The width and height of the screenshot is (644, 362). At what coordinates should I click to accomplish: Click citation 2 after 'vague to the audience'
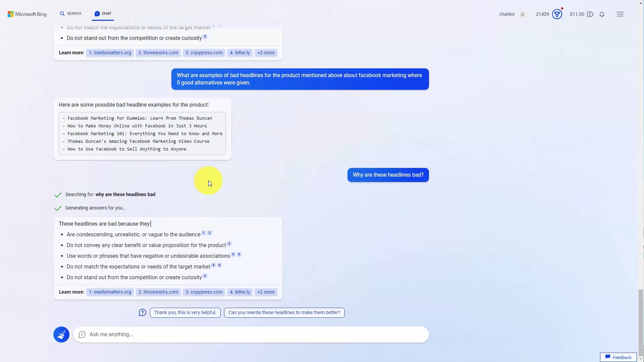point(210,233)
